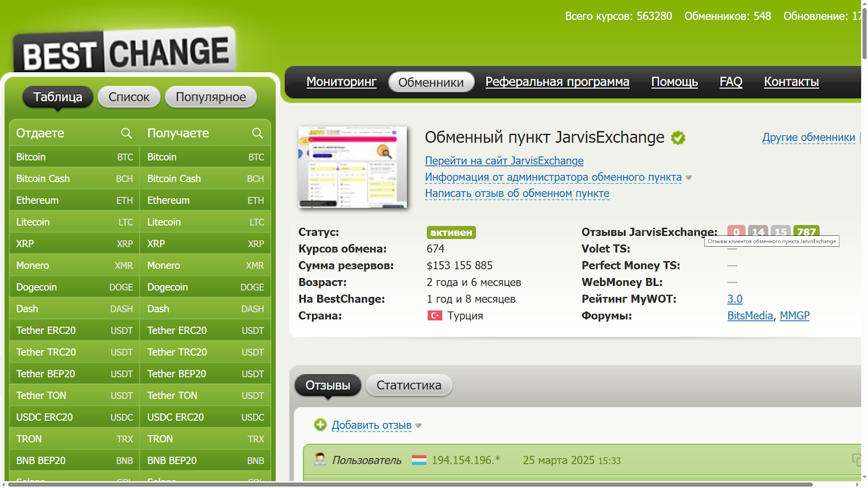Viewport: 868px width, 488px height.
Task: Open the Другие обменники dropdown link
Action: point(808,138)
